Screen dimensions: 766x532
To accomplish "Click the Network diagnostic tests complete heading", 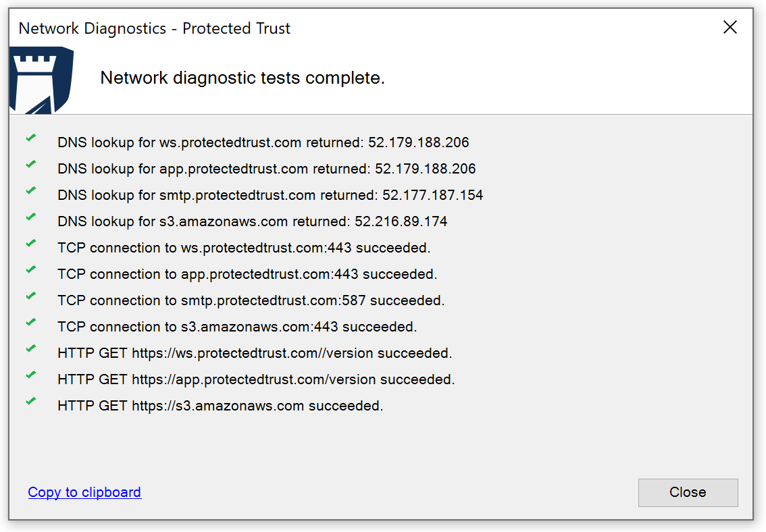I will click(242, 78).
